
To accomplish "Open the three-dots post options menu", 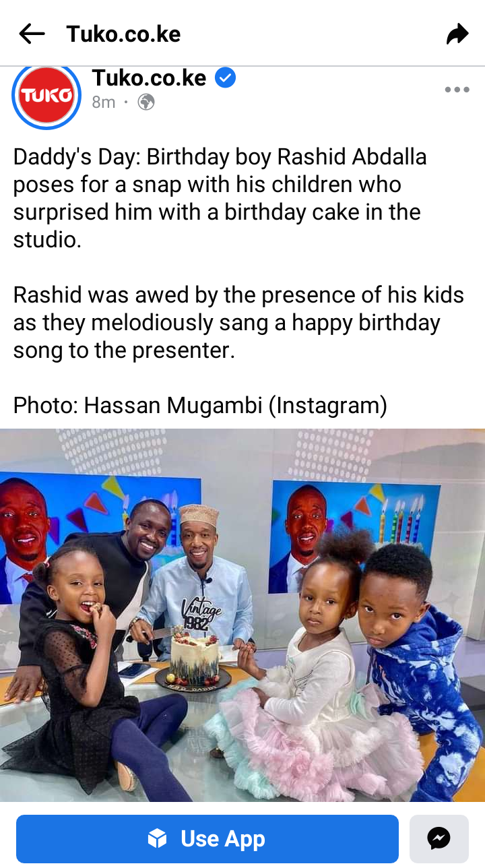I will click(457, 90).
